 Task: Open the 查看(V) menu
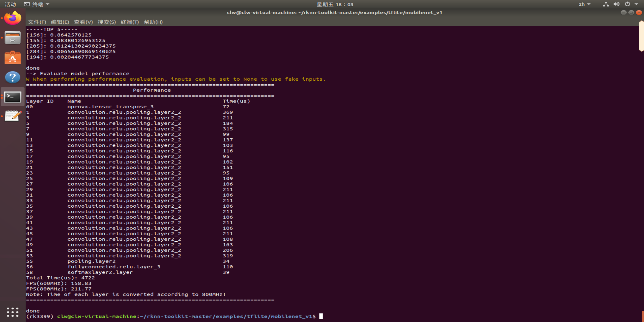tap(83, 22)
